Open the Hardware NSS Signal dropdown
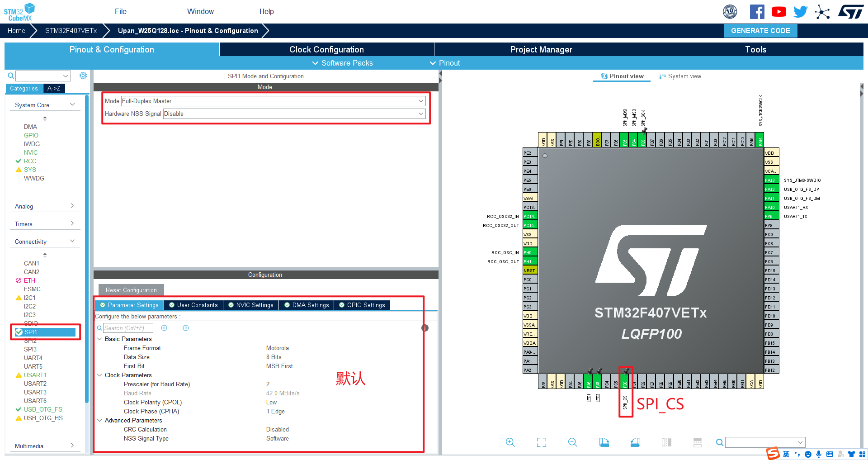 pos(421,114)
